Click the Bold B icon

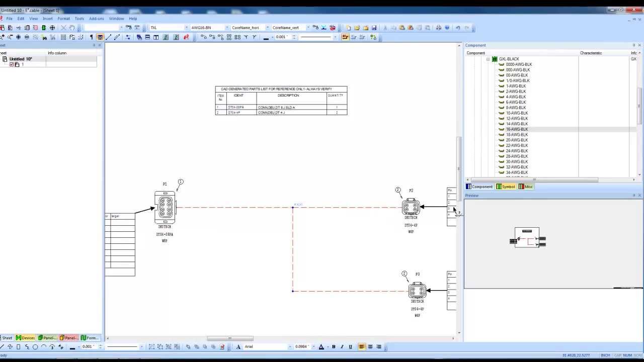(334, 346)
